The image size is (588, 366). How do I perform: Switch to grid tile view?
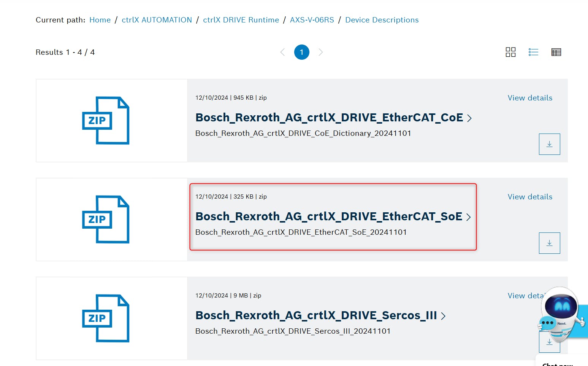pyautogui.click(x=510, y=52)
